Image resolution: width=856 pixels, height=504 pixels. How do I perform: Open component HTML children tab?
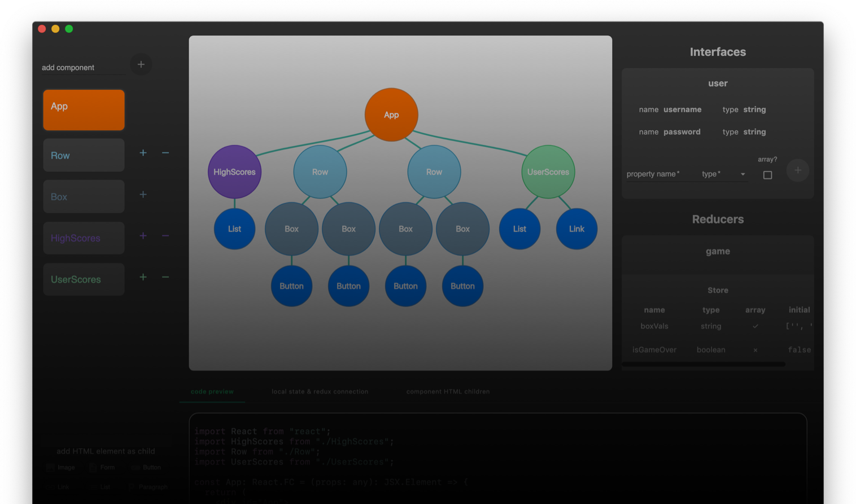(x=448, y=392)
